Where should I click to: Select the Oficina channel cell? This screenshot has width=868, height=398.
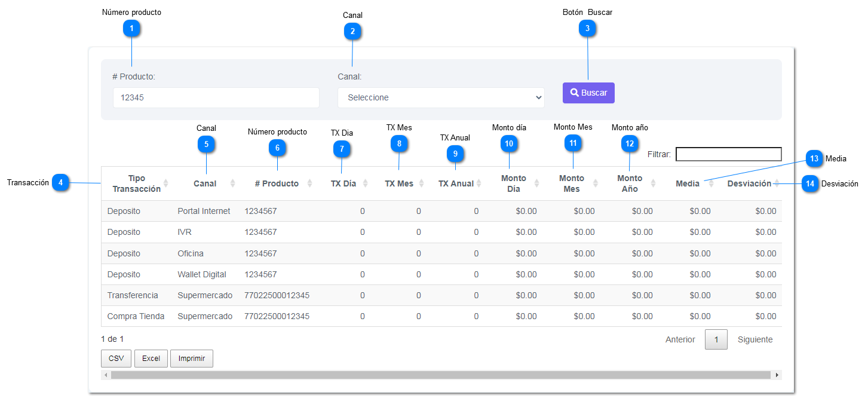[191, 253]
